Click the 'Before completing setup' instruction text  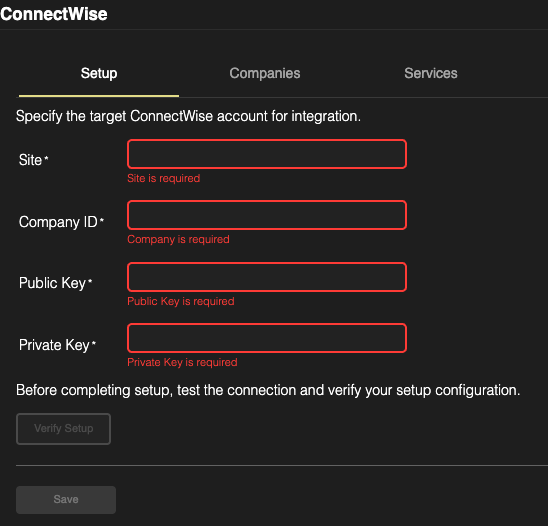click(268, 390)
